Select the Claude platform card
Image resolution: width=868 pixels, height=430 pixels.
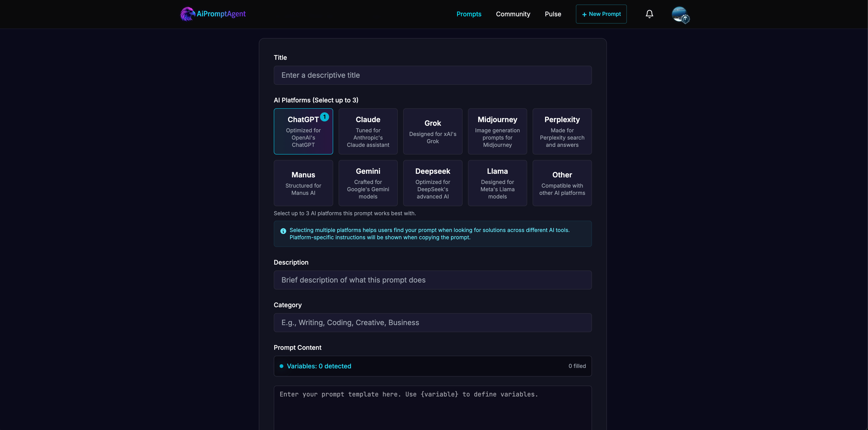click(368, 131)
